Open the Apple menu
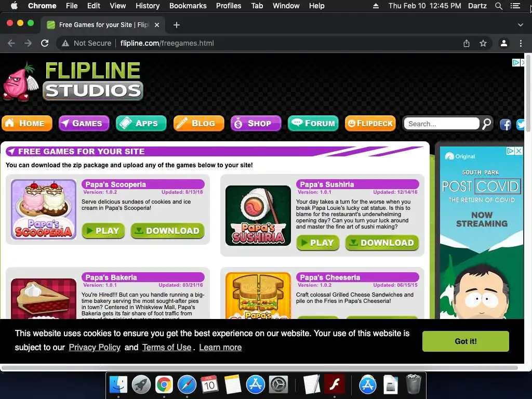The image size is (532, 399). (14, 6)
